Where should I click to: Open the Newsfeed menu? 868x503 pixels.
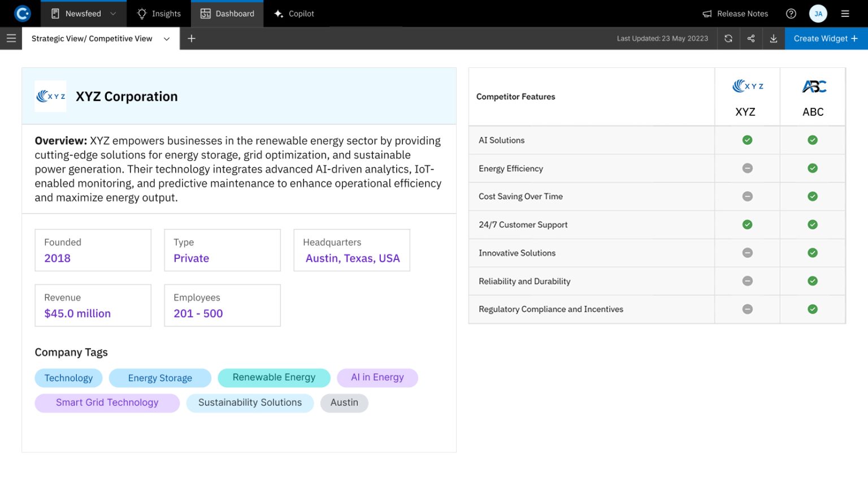(x=83, y=14)
